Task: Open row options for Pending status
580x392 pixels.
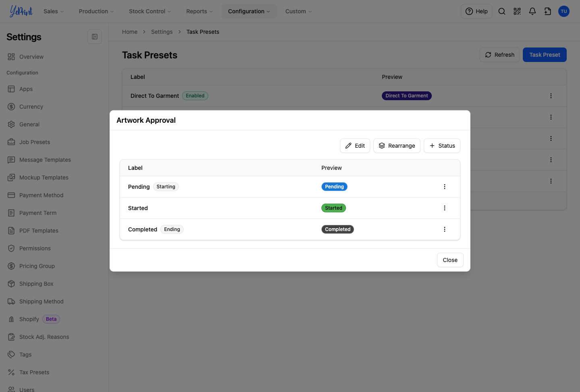Action: pos(445,187)
